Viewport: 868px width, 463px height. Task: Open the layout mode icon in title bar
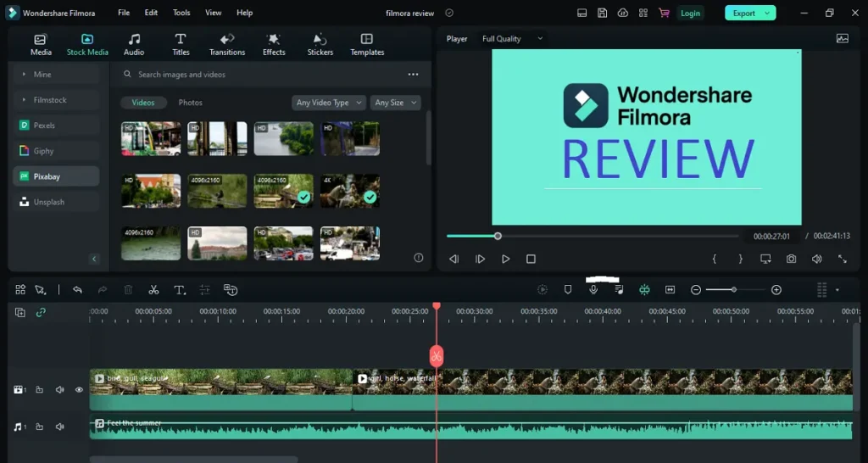tap(581, 14)
